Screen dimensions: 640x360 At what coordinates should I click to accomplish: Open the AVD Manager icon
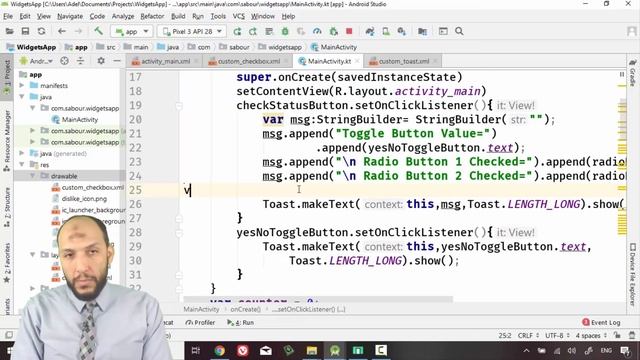(386, 31)
